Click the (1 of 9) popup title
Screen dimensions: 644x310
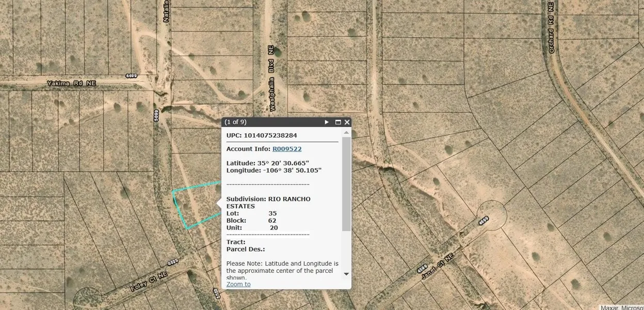coord(235,122)
